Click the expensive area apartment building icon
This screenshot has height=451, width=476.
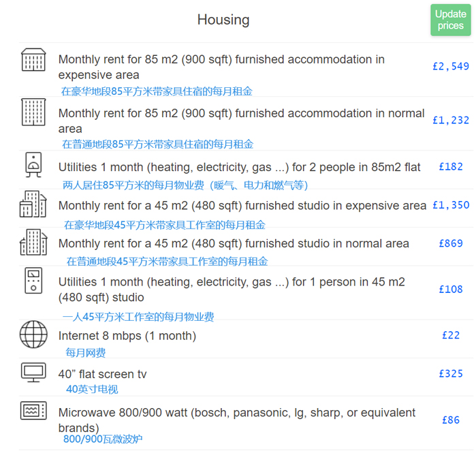tap(33, 60)
